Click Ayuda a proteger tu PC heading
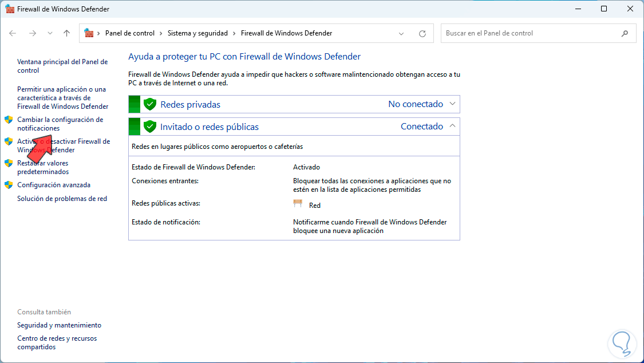Viewport: 644px width, 363px height. click(x=244, y=57)
